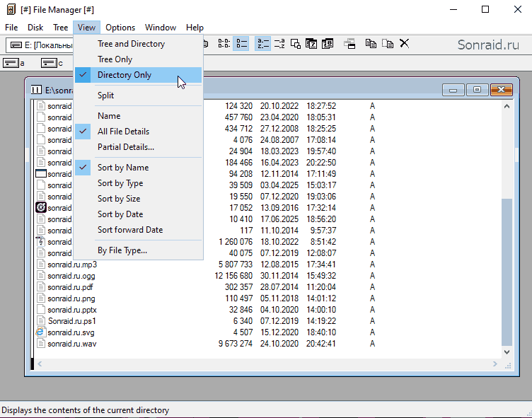Viewport: 532px width, 418px height.
Task: Click the sort by date toolbar icon showing 7
Action: click(311, 43)
